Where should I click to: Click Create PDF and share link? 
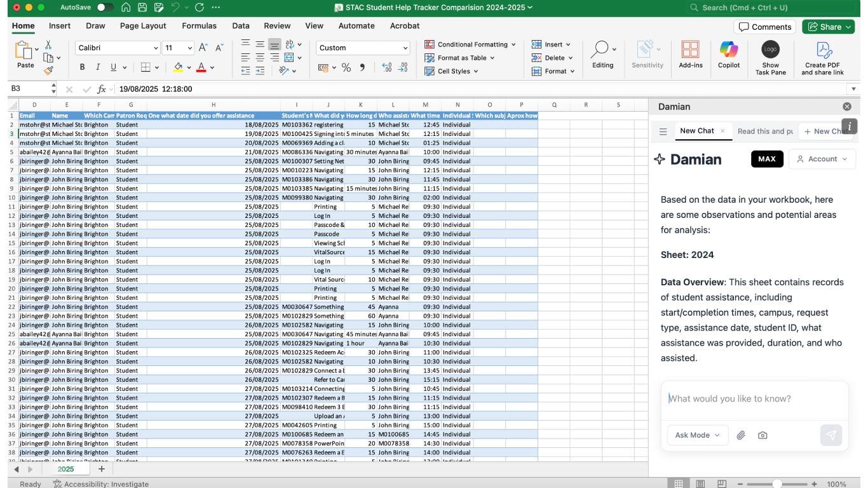(823, 58)
